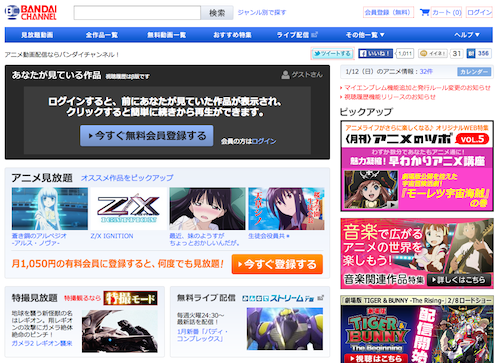Click the カレンダー button
Viewport: 500px width, 363px height.
pyautogui.click(x=474, y=72)
